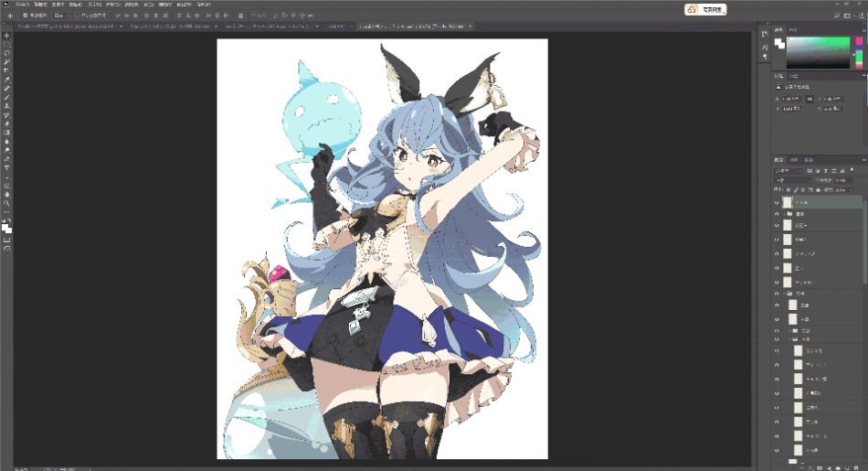Turn layer filtering on or off switch

(852, 171)
